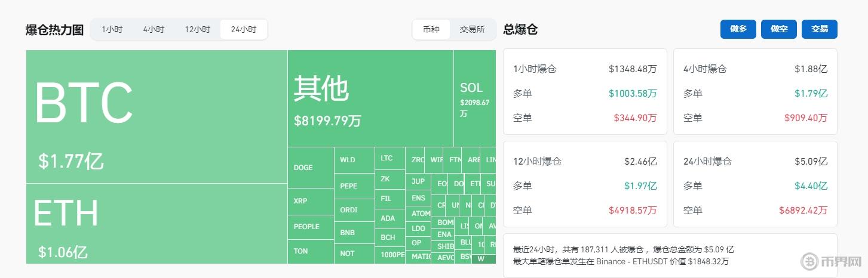
Task: Click the 总爆仓 heading
Action: [x=520, y=30]
